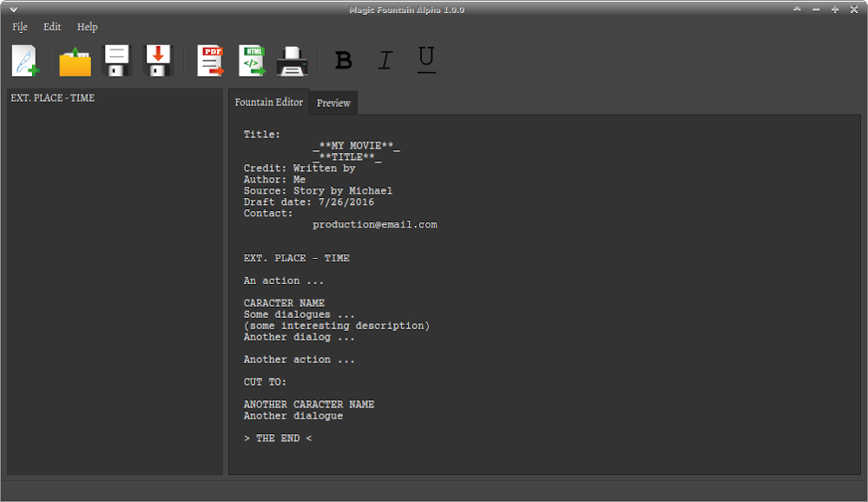Minimize the Magic Fountain window
This screenshot has width=868, height=502.
(x=816, y=10)
